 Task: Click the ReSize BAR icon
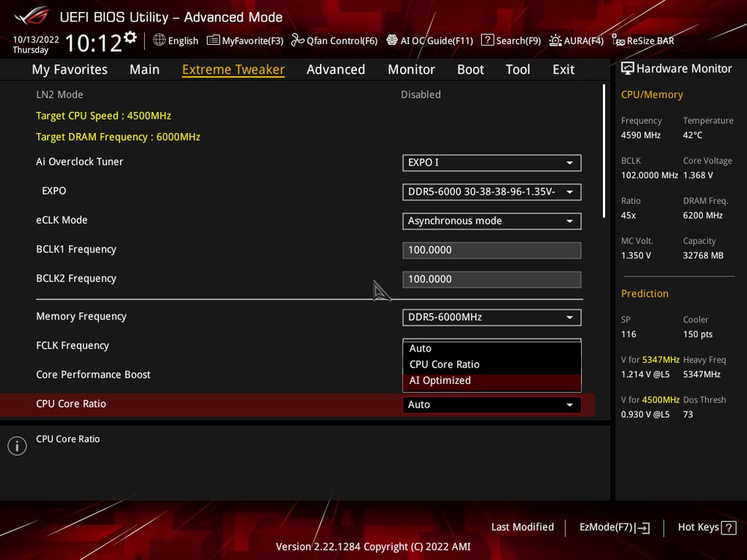point(618,40)
